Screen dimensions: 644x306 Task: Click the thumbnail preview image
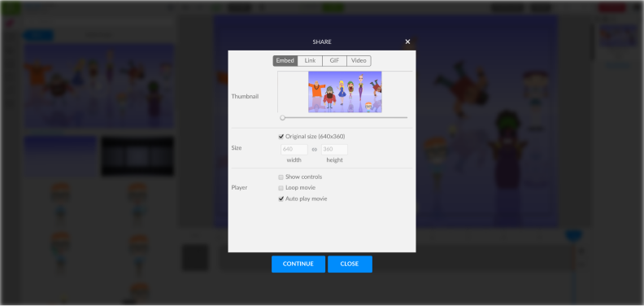pos(345,92)
